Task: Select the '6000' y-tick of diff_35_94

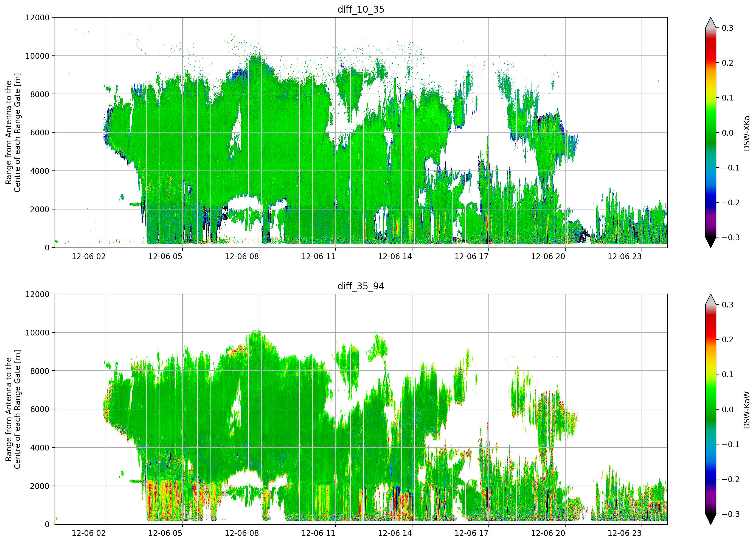Action: coord(40,410)
